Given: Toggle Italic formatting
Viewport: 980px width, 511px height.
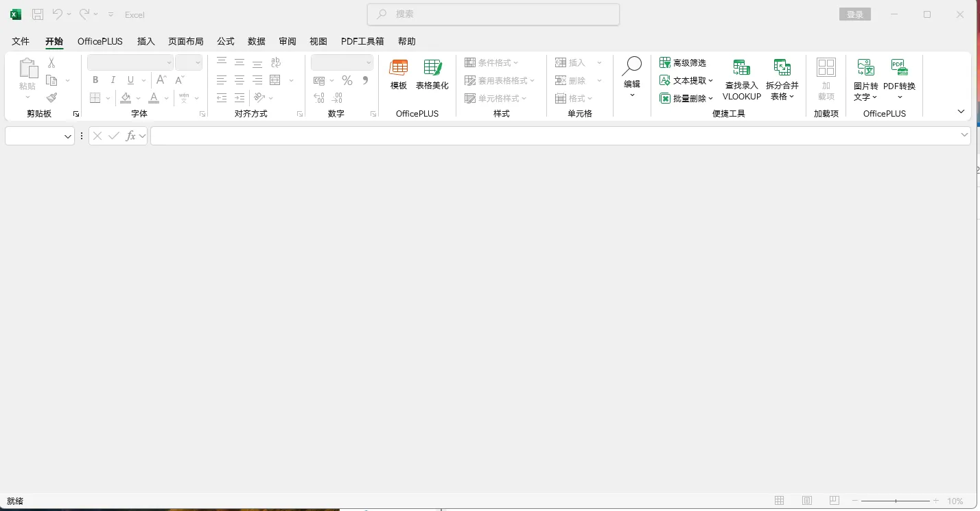Looking at the screenshot, I should (113, 80).
